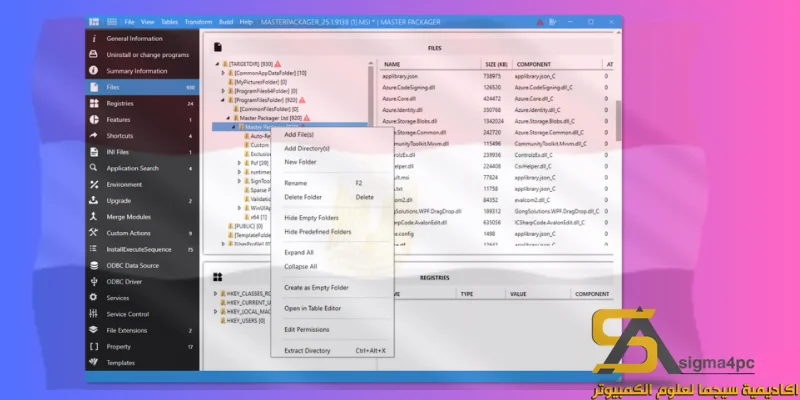Select the [CommonFilesFolder] tree item
This screenshot has height=400, width=800.
click(x=269, y=109)
